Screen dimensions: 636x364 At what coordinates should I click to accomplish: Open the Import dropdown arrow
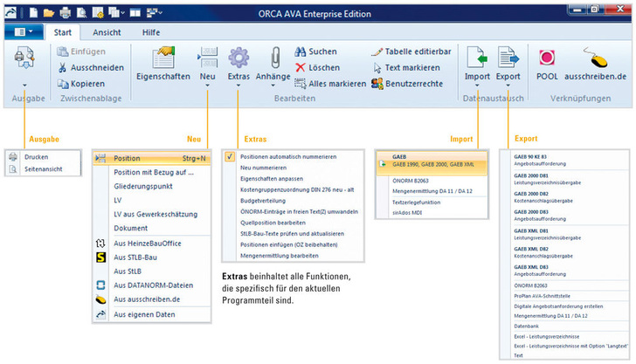pyautogui.click(x=477, y=87)
